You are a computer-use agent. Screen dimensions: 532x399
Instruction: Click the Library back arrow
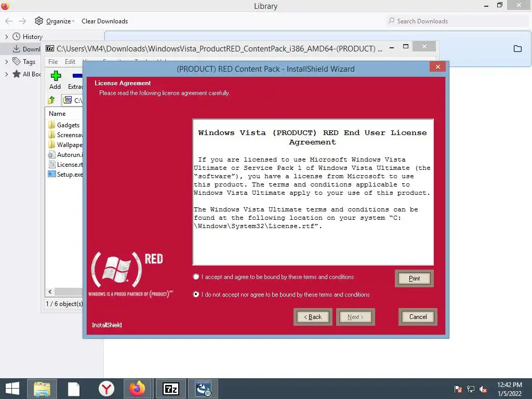[x=9, y=21]
